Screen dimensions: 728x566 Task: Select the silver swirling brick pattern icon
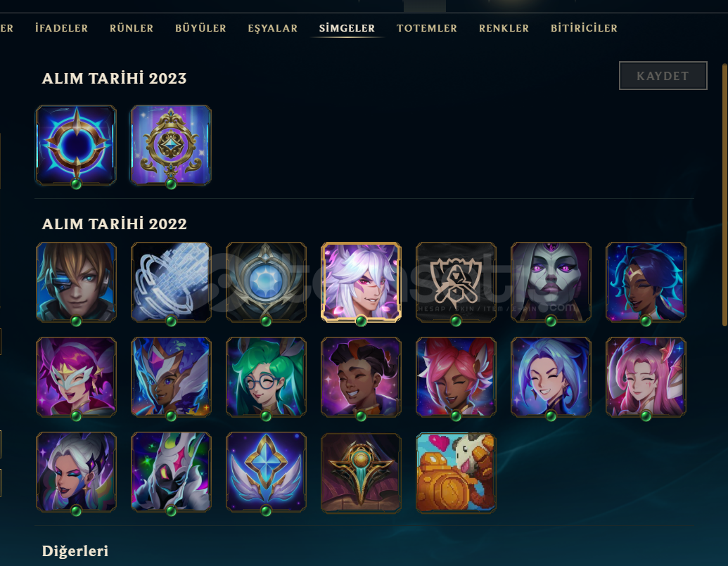171,282
